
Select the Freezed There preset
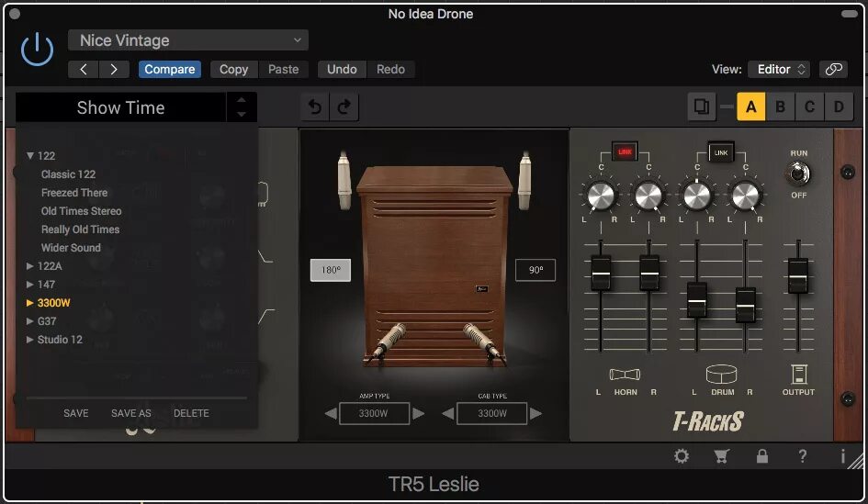pyautogui.click(x=74, y=193)
